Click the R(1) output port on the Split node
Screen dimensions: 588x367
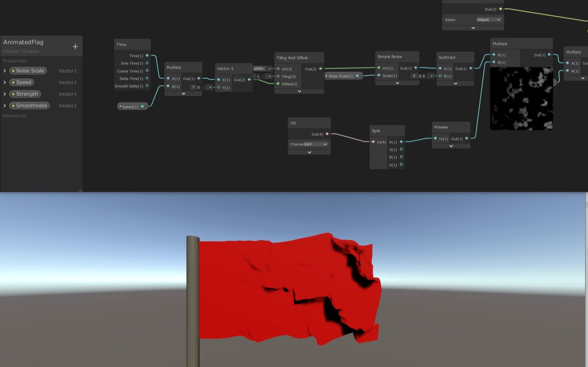click(401, 142)
